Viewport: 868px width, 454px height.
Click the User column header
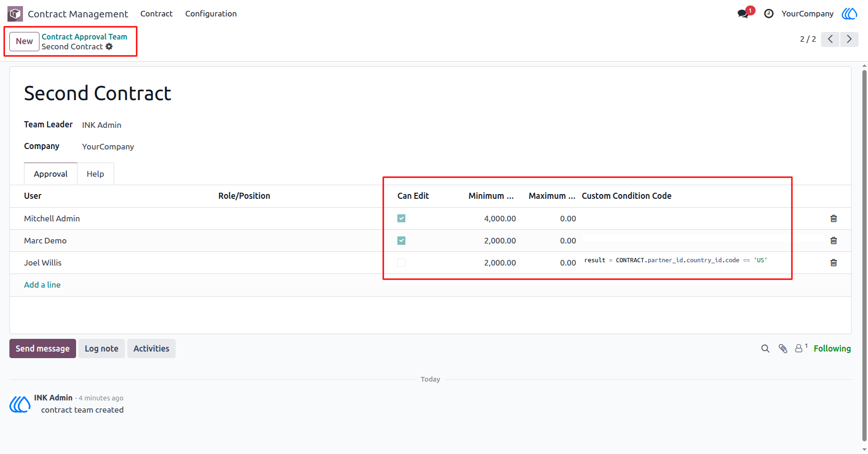(x=33, y=196)
